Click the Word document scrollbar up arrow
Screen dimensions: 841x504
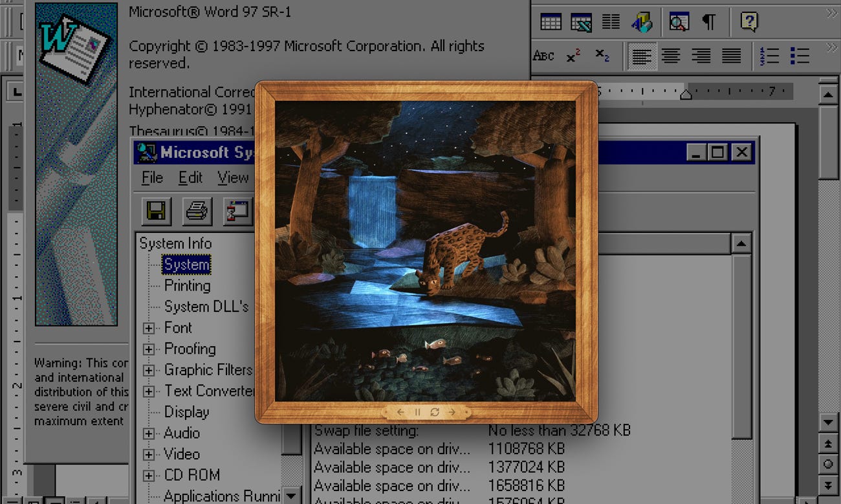point(828,94)
